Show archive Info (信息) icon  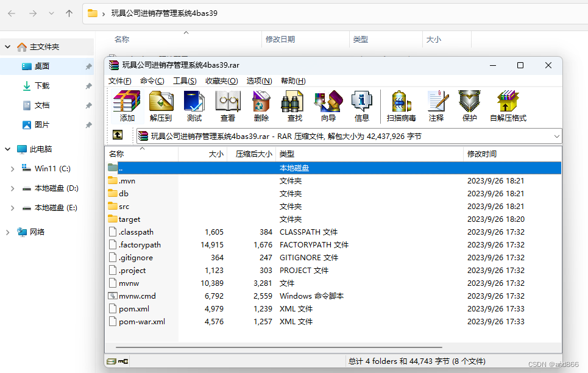pos(361,106)
